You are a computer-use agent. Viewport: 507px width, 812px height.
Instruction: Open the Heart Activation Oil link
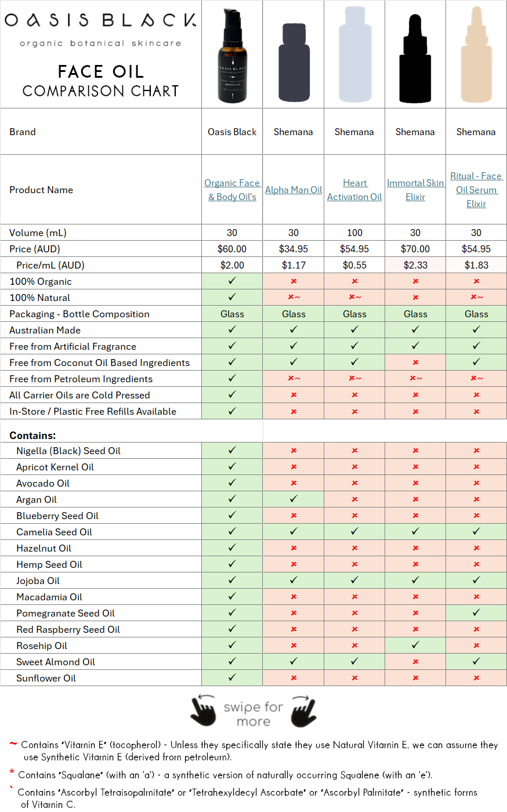click(354, 190)
